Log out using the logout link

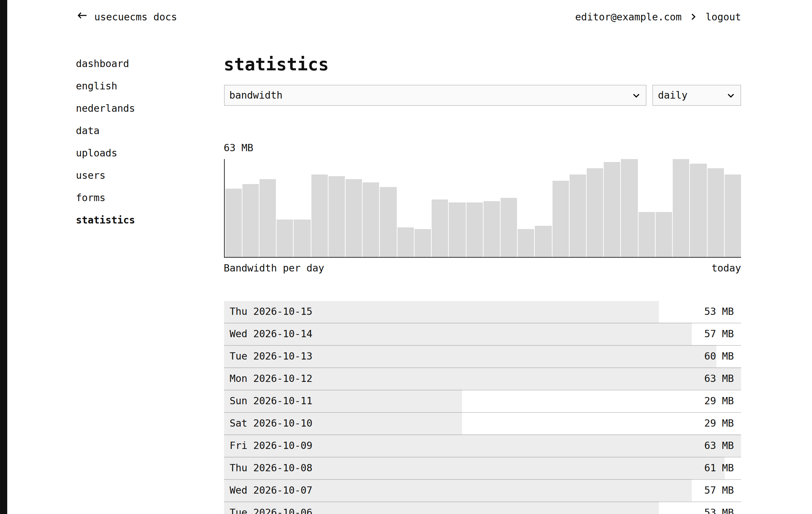click(723, 17)
